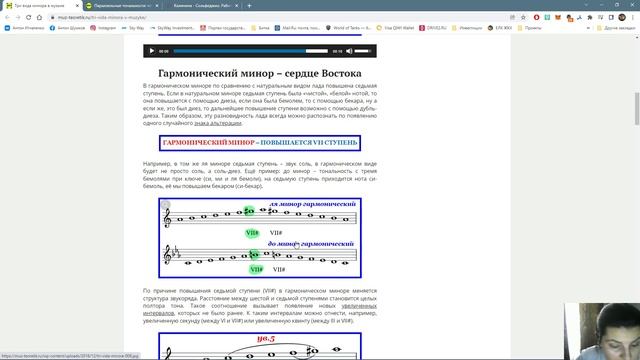The height and width of the screenshot is (360, 640).
Task: Open the Instagram bookmark
Action: click(x=103, y=28)
